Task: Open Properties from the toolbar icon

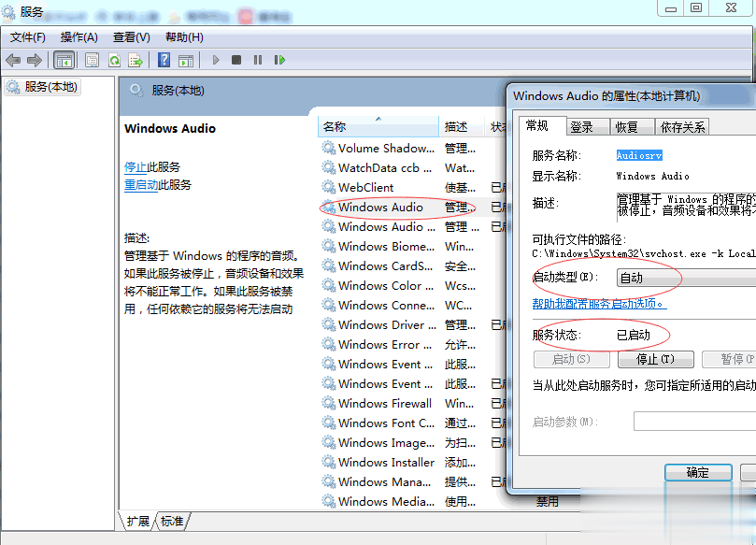Action: [x=92, y=60]
